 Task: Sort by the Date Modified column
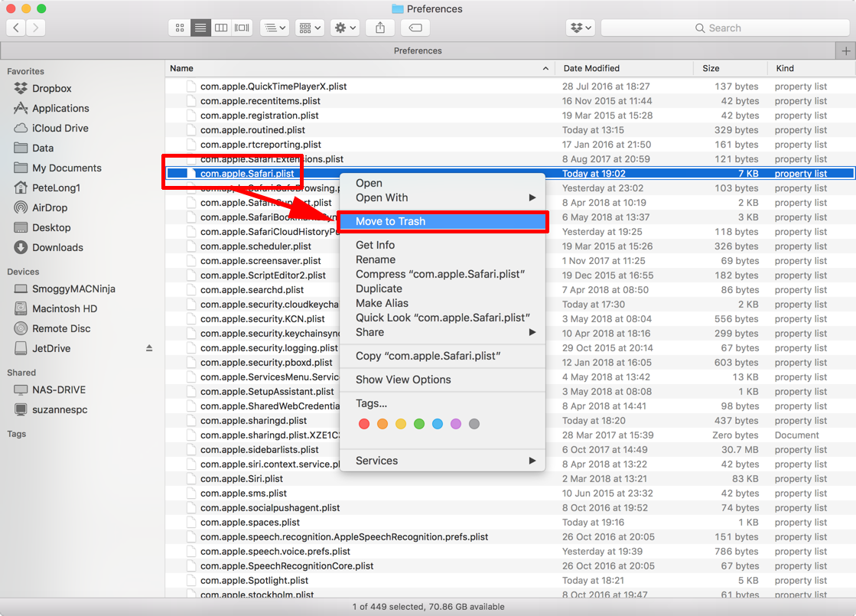click(624, 68)
